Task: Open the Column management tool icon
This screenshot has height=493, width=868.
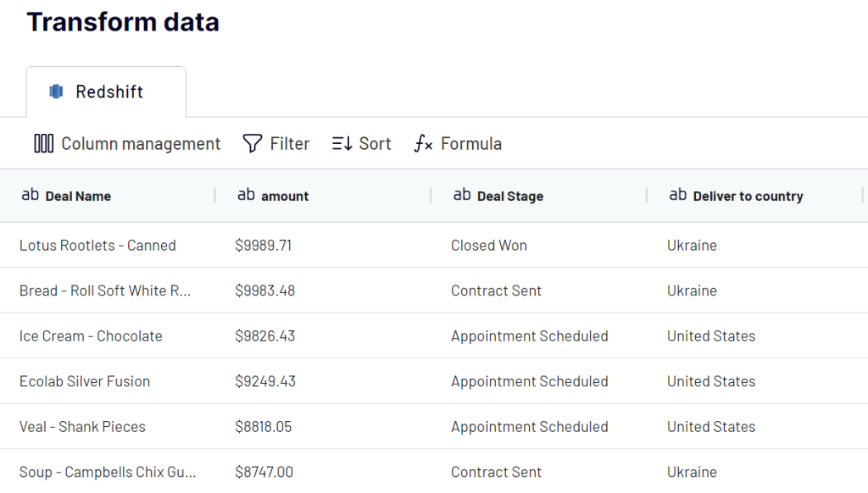Action: point(43,143)
